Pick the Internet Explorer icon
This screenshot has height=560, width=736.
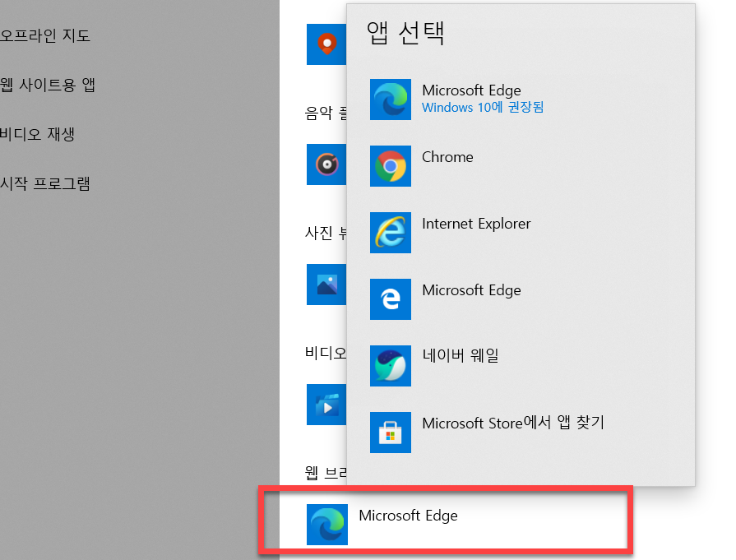(x=390, y=233)
